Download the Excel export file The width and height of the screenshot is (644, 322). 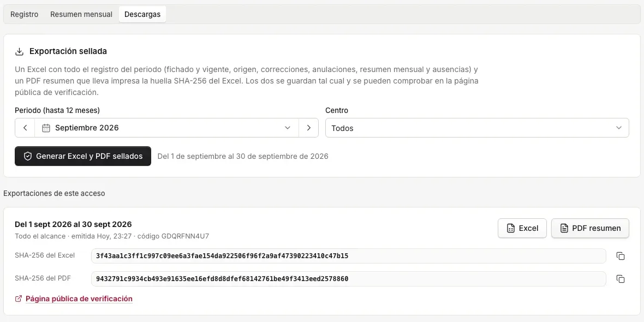pos(522,228)
